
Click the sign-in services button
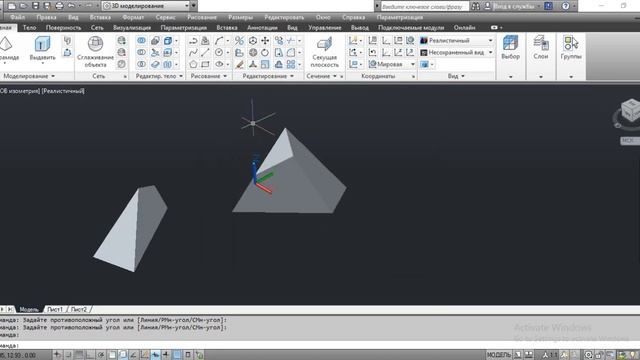point(514,6)
